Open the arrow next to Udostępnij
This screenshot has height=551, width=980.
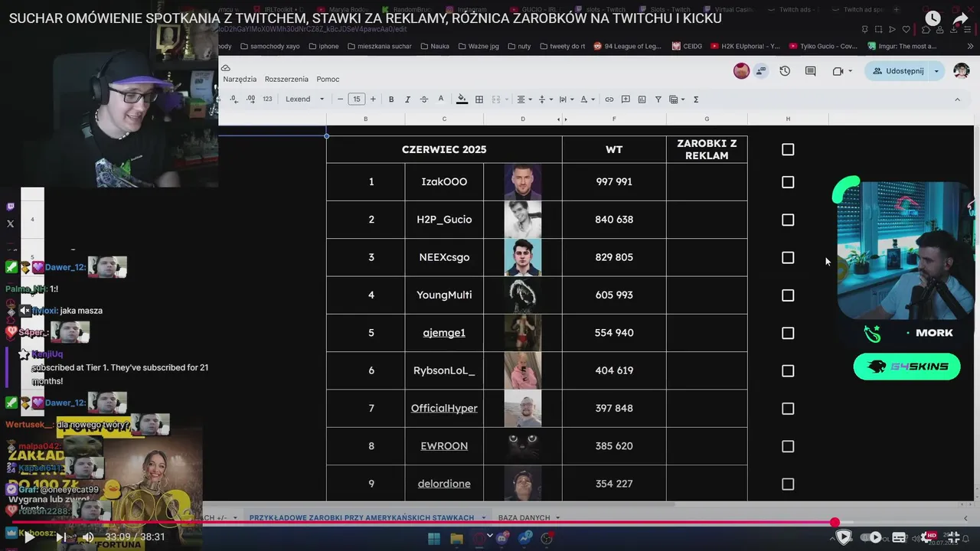point(936,71)
